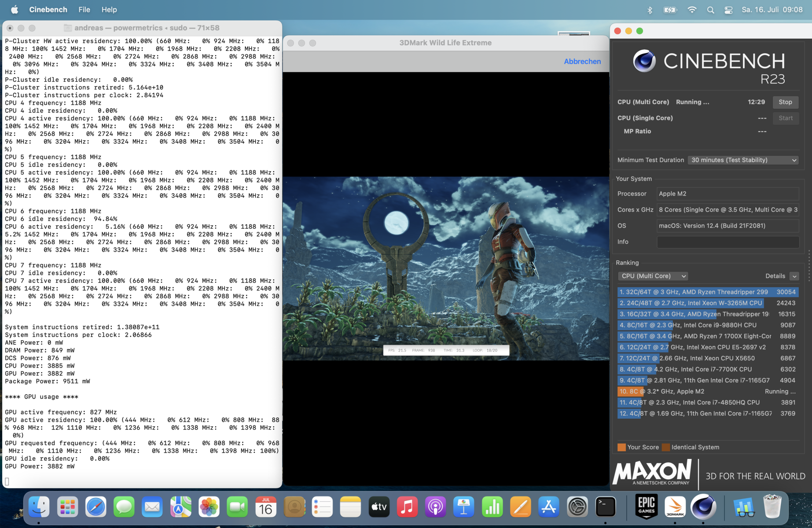Open the CPU (Multi Core) ranking dropdown
Screen dimensions: 812x528
pyautogui.click(x=653, y=276)
